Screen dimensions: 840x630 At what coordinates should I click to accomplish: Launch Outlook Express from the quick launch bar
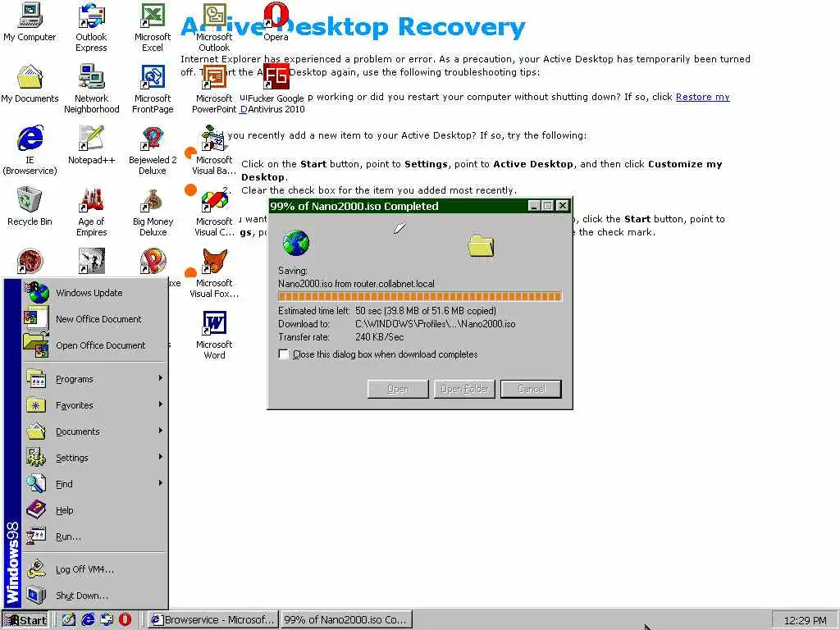click(107, 619)
